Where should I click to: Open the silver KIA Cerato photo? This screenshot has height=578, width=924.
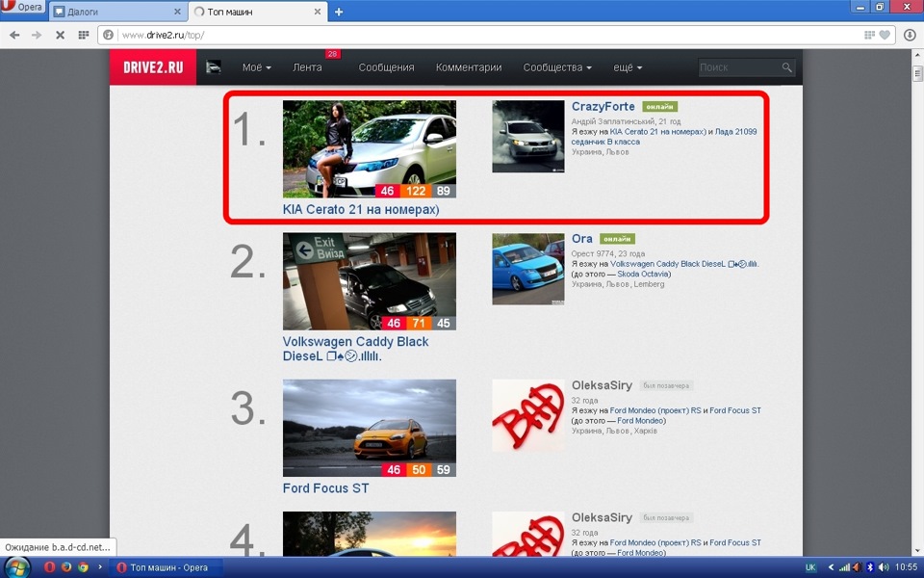click(370, 148)
